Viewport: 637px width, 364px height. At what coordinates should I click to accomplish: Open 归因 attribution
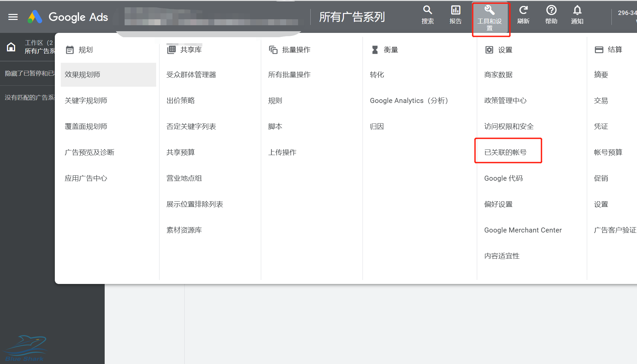377,127
